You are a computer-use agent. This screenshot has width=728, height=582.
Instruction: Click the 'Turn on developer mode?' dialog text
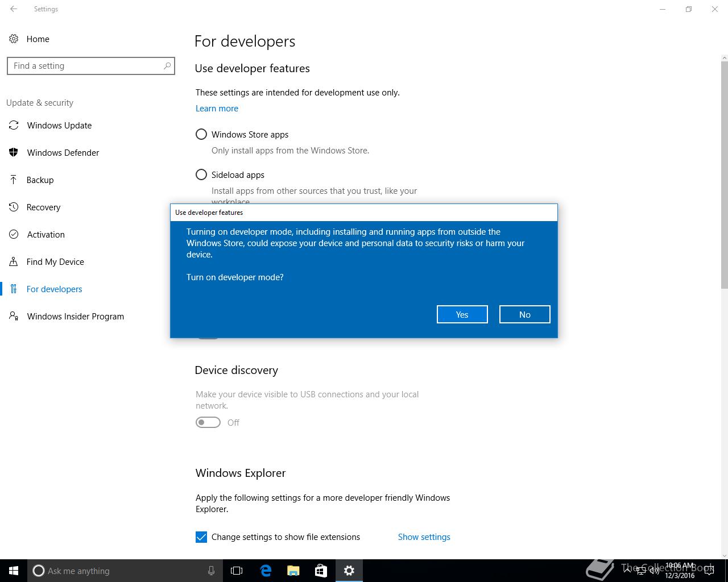(235, 277)
